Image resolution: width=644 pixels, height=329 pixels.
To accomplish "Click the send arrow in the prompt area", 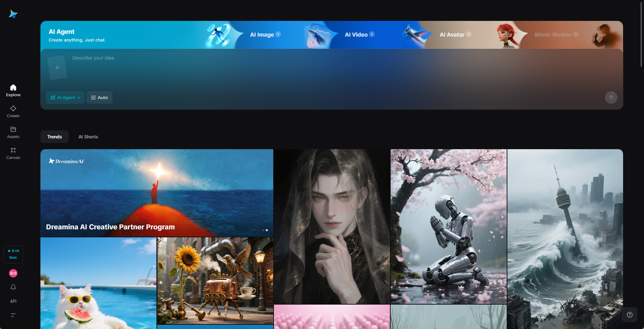I will [x=611, y=98].
